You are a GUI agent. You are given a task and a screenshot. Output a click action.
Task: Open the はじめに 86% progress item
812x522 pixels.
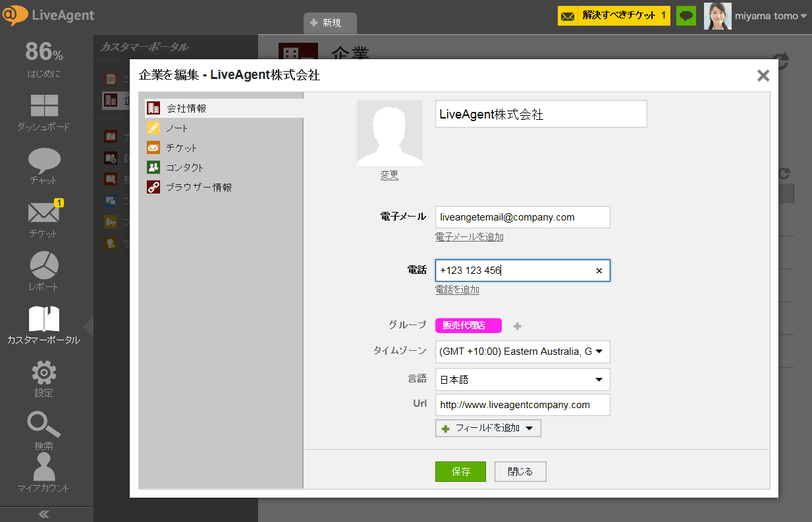point(43,59)
